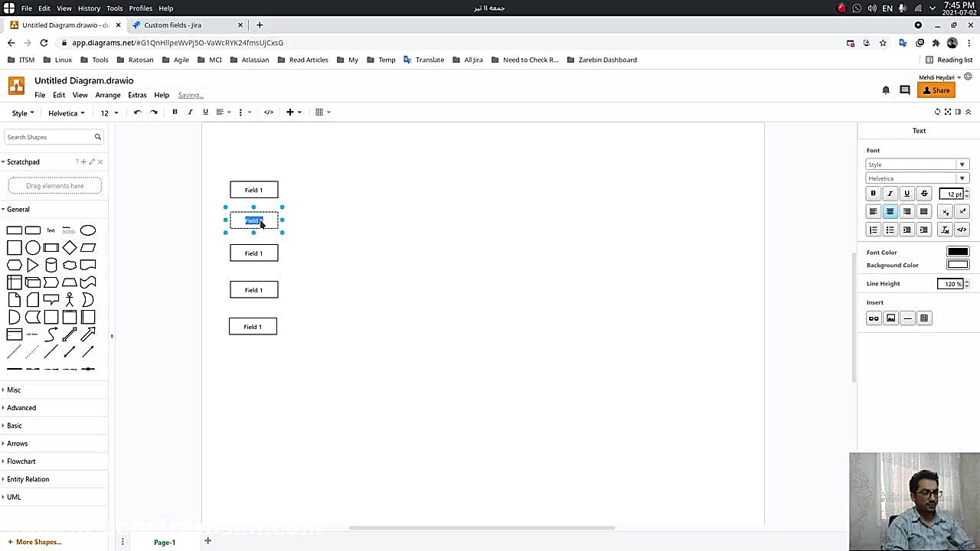Insert a horizontal rule

tap(907, 318)
